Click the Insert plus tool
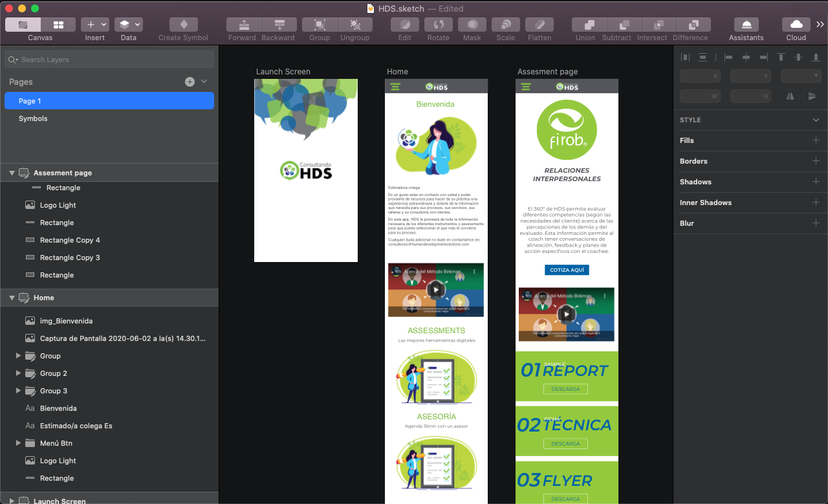Viewport: 828px width, 504px height. [91, 25]
